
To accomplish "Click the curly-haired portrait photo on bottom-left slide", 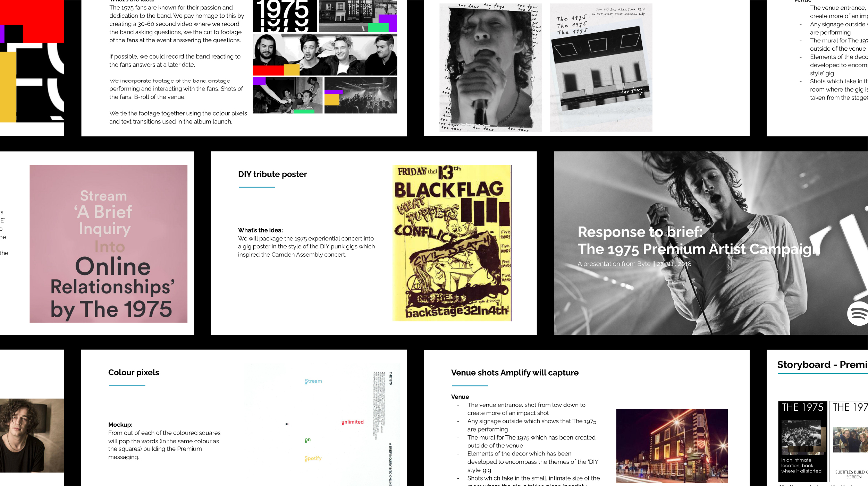I will (32, 435).
